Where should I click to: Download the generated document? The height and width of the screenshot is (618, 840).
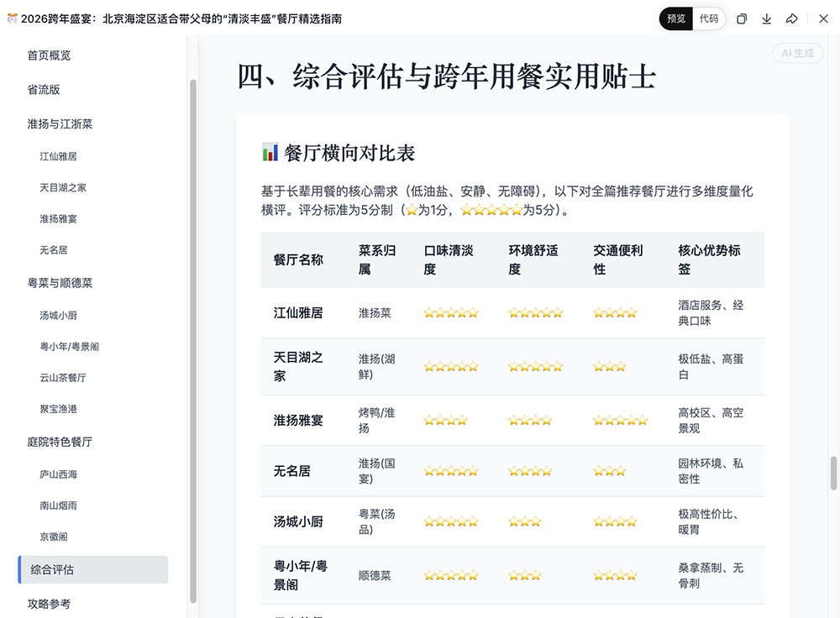click(766, 18)
